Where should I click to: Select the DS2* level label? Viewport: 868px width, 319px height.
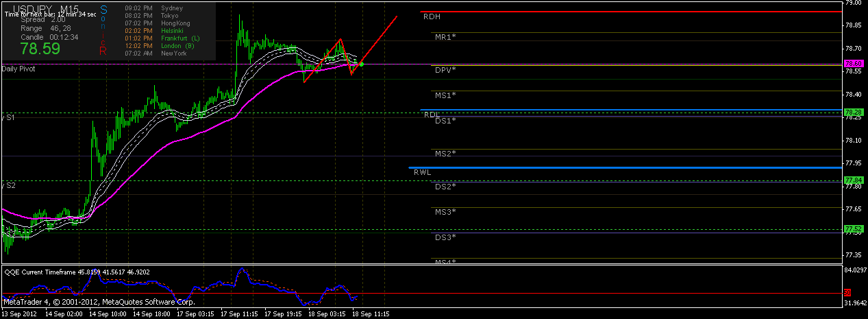[x=445, y=187]
